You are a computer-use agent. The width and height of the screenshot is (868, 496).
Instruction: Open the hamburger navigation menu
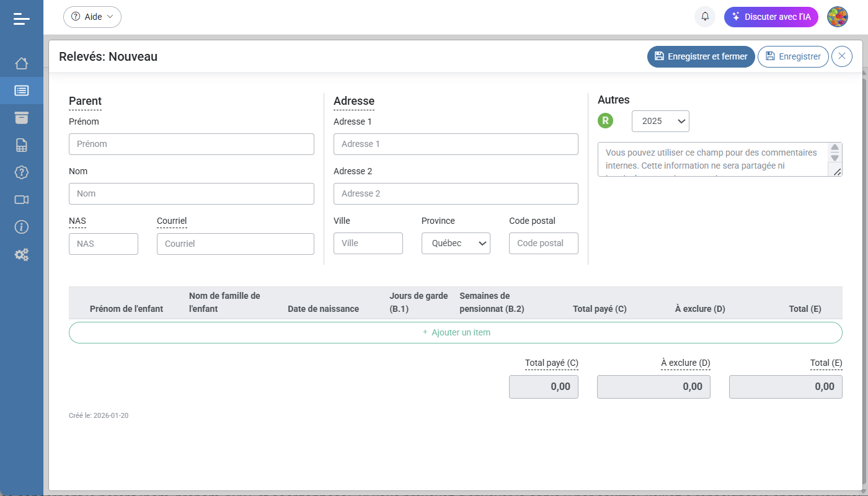22,19
